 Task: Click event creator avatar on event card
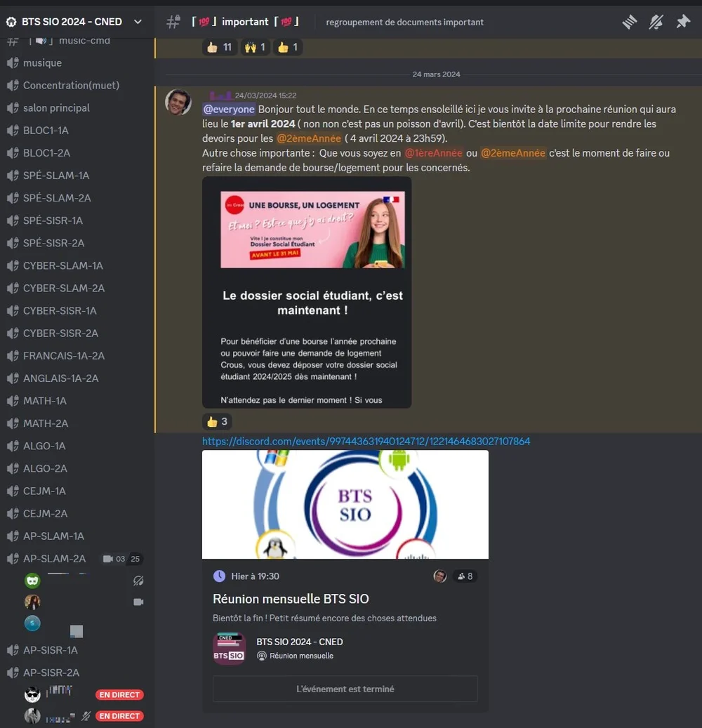[x=439, y=576]
